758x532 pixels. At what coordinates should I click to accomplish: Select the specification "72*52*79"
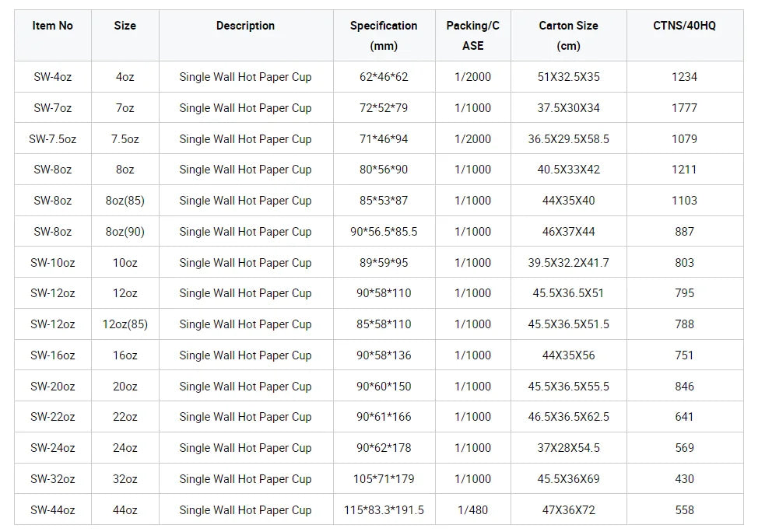384,108
